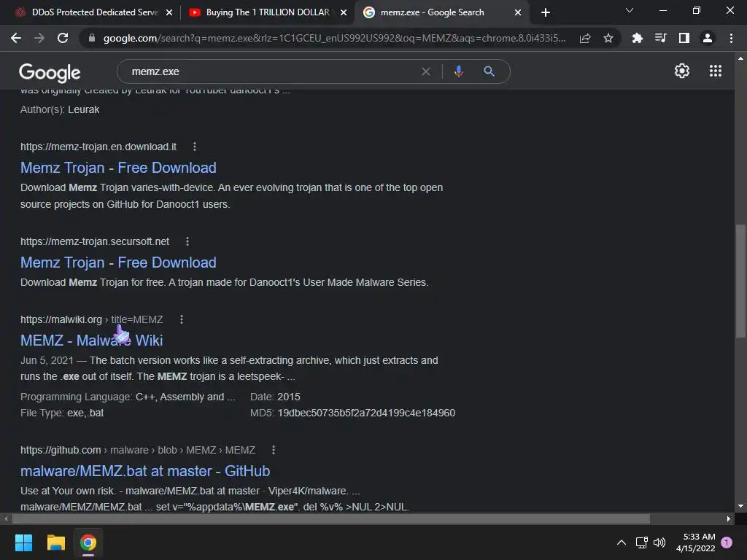The image size is (747, 560).
Task: Open the Extensions puzzle icon
Action: [x=637, y=38]
